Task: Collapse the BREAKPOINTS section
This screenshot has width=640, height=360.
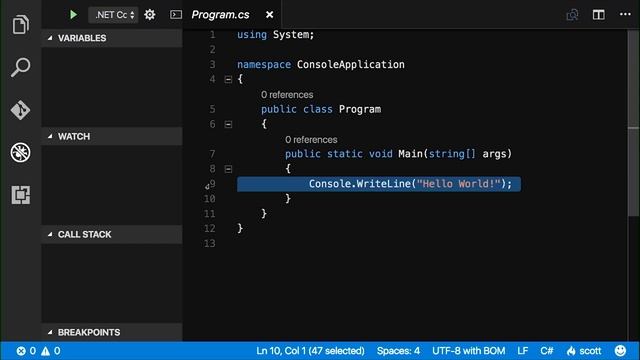Action: [112, 332]
